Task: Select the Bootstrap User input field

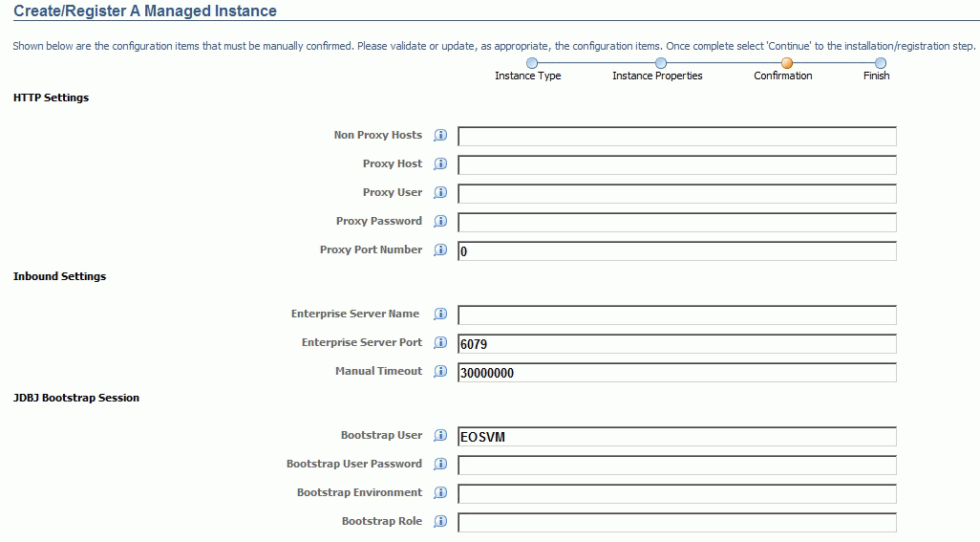Action: (677, 437)
